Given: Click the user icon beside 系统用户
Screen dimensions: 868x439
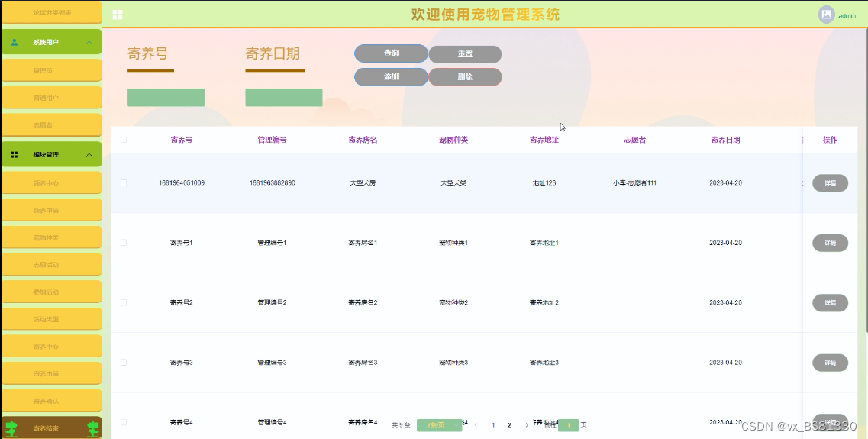Looking at the screenshot, I should point(15,42).
